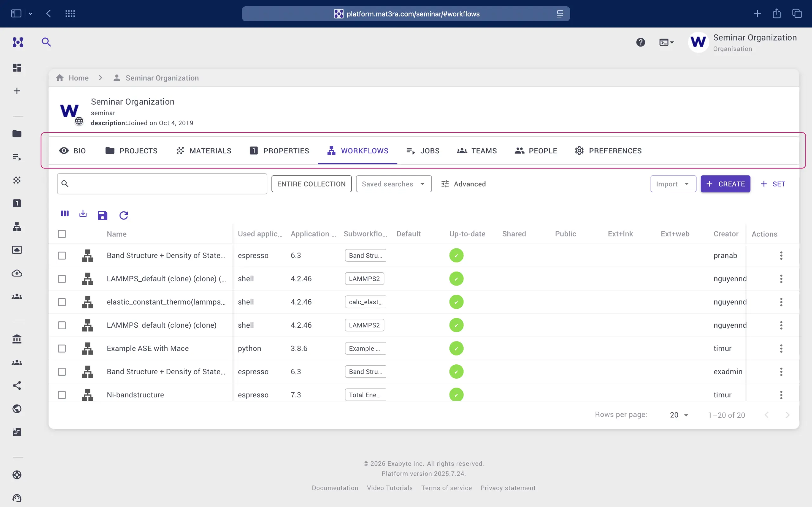The width and height of the screenshot is (812, 507).
Task: Click the save icon in the table toolbar
Action: [x=102, y=215]
